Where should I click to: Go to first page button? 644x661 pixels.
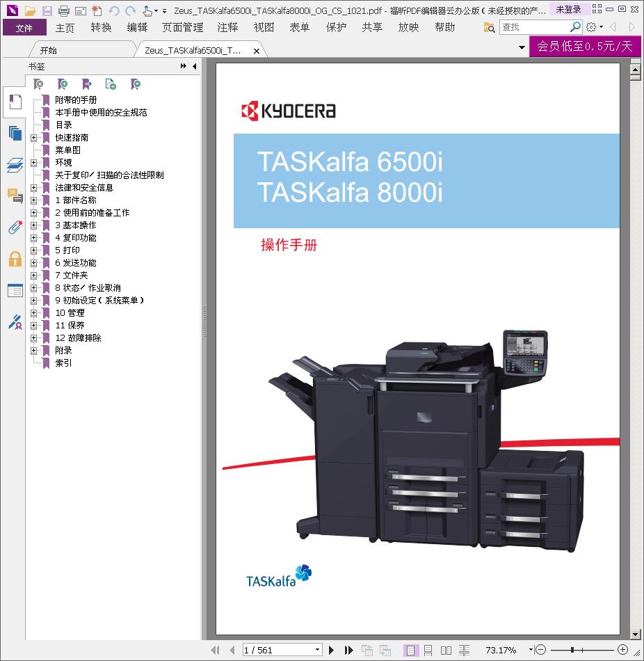click(215, 650)
